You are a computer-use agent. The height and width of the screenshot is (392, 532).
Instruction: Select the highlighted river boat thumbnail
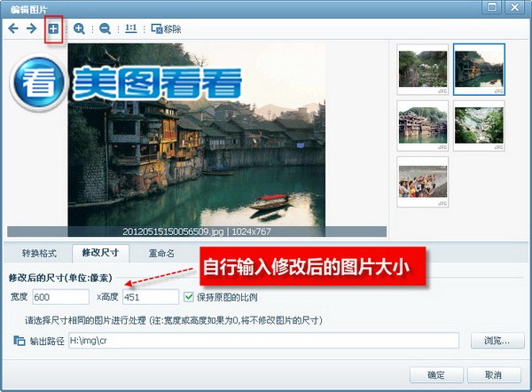click(479, 69)
